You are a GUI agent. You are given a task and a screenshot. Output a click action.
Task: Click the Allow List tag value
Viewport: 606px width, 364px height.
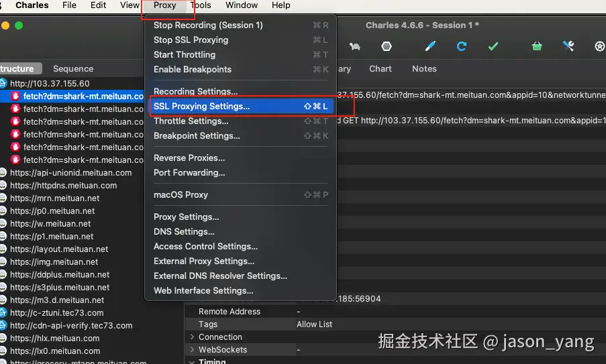pos(314,324)
